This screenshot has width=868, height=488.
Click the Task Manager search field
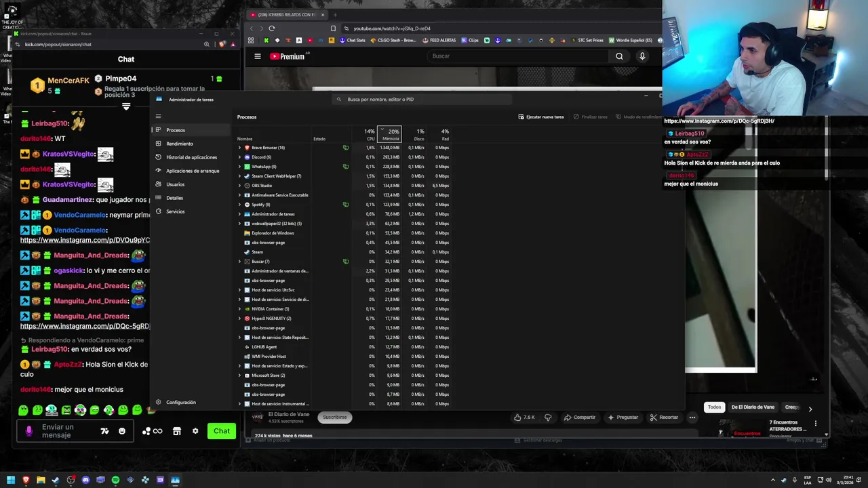(x=420, y=100)
